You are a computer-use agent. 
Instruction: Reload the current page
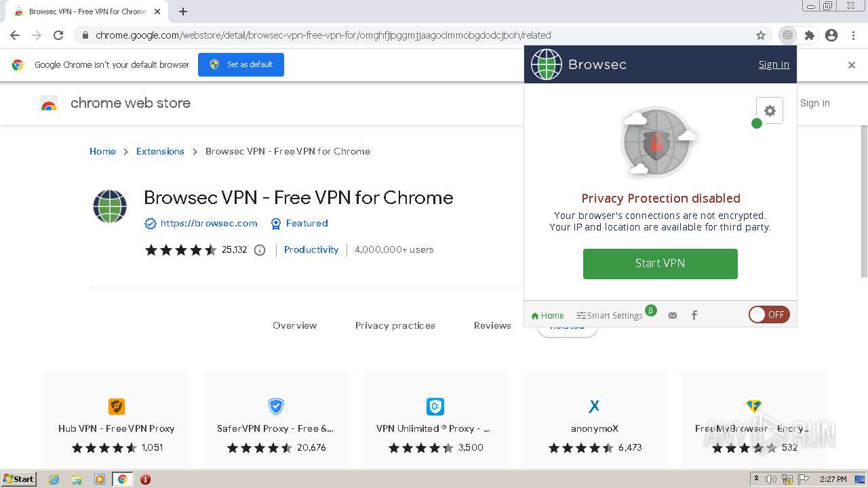[58, 35]
